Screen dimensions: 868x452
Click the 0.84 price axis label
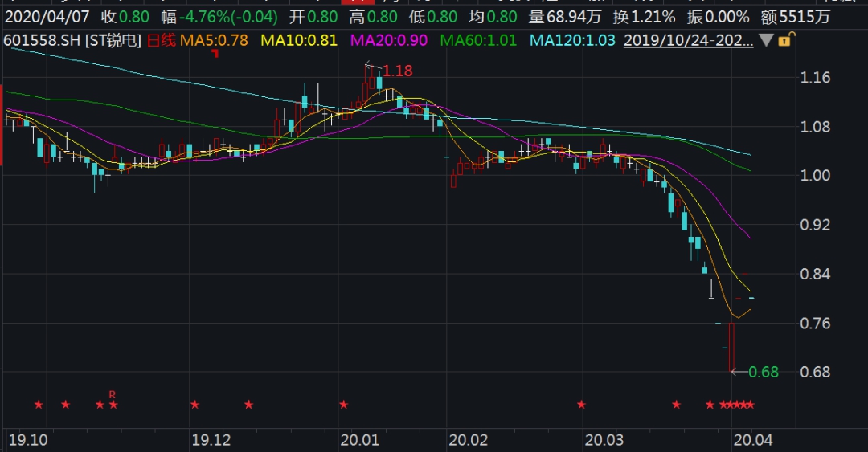[x=816, y=274]
